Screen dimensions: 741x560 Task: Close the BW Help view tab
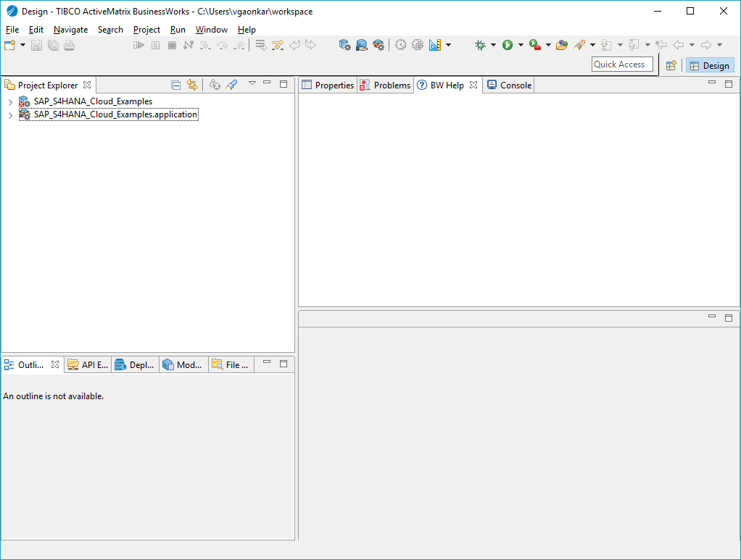click(x=473, y=85)
